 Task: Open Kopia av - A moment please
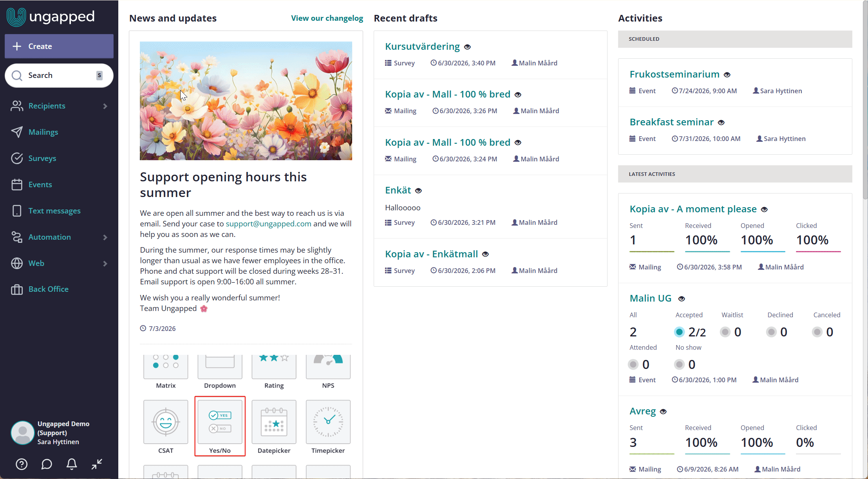[693, 209]
